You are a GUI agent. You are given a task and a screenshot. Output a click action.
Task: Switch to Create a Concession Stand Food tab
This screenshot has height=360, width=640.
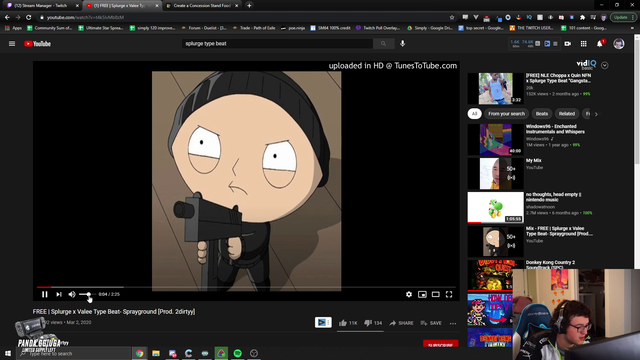[x=202, y=5]
